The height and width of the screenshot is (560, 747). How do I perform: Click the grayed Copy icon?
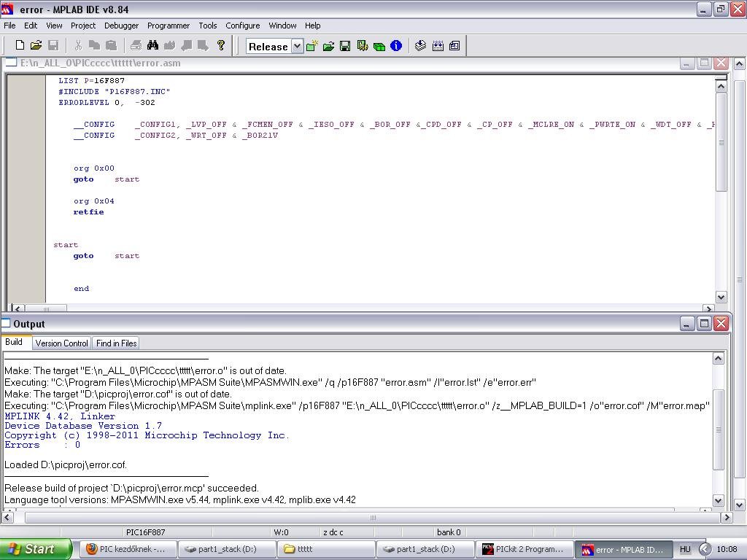point(95,45)
